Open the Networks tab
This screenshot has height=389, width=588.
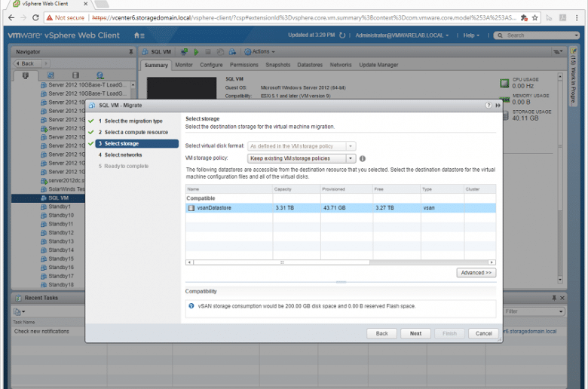(x=341, y=65)
